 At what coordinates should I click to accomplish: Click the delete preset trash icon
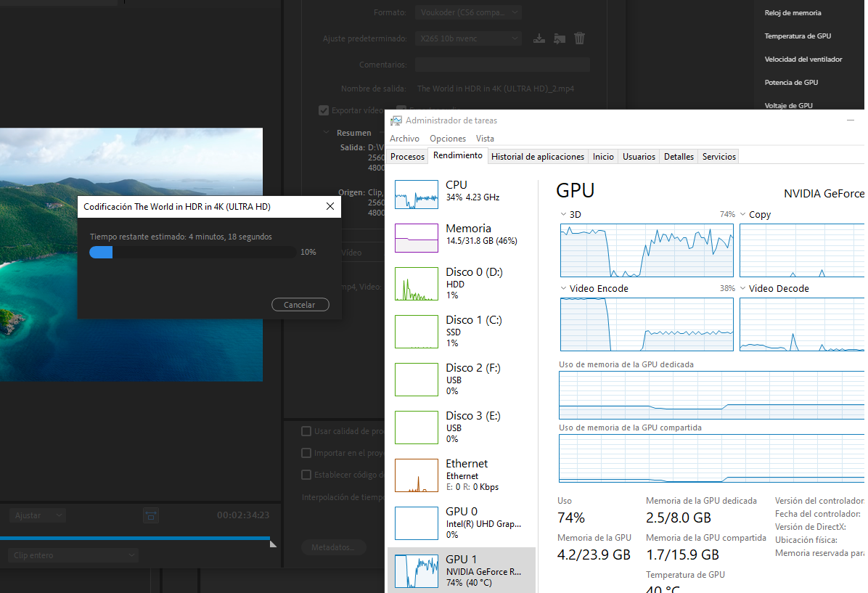[x=579, y=38]
